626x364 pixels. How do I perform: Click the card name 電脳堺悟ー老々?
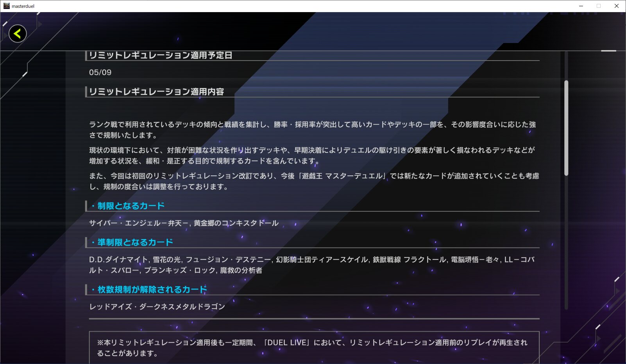coord(476,259)
